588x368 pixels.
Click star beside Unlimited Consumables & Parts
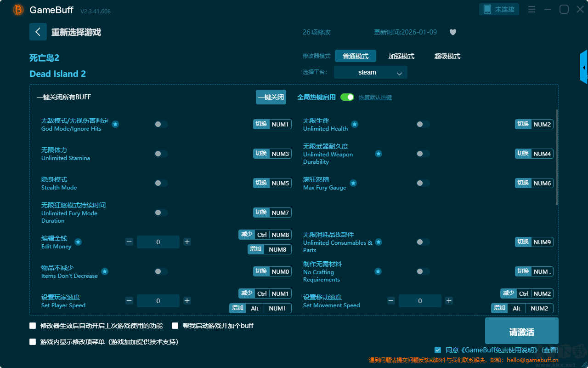[x=378, y=242]
